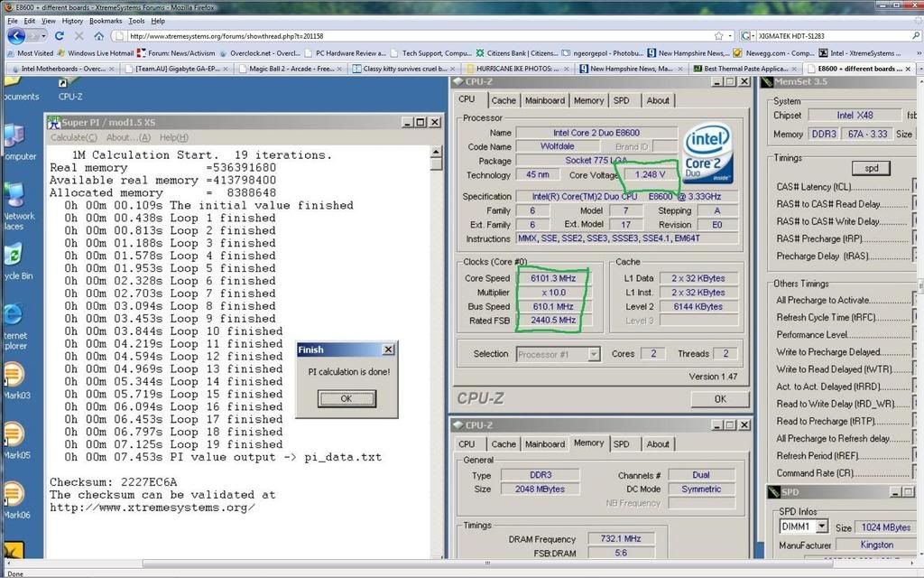
Task: Click the Network Places desktop icon
Action: (x=16, y=207)
